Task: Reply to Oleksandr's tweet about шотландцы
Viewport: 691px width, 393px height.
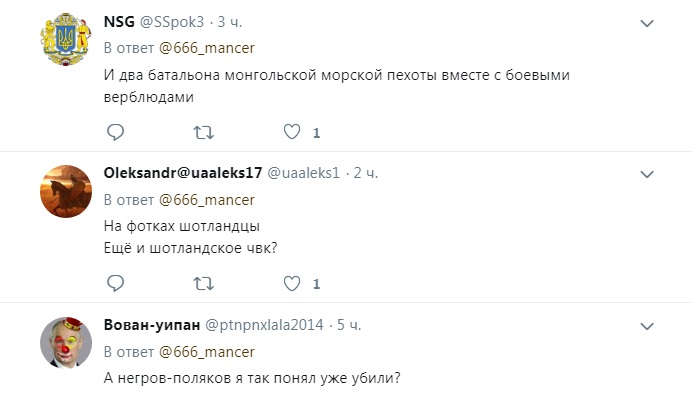Action: tap(115, 283)
